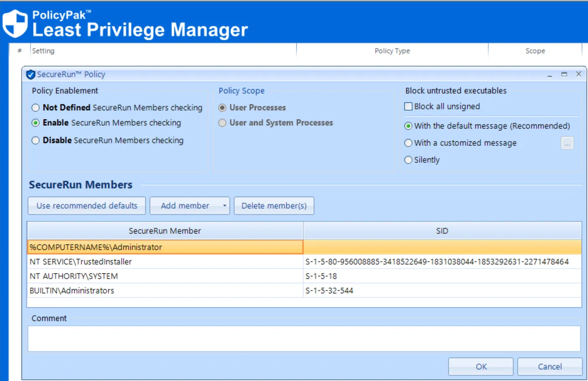The image size is (588, 381).
Task: Click the S-1-5-18 SID cell
Action: (x=442, y=276)
